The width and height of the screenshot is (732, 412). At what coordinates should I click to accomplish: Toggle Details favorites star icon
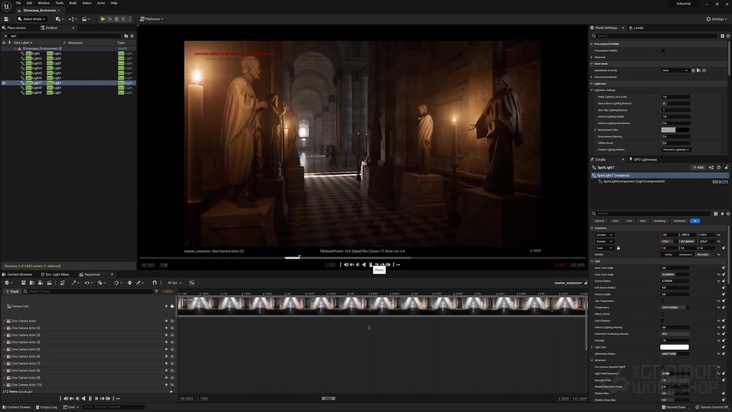point(722,214)
